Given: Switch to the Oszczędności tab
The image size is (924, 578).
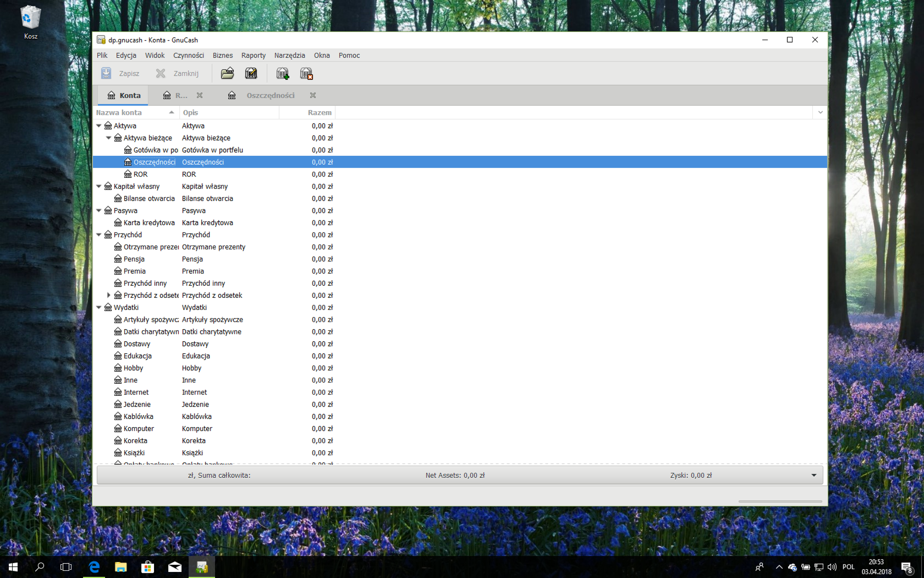Looking at the screenshot, I should pyautogui.click(x=270, y=96).
